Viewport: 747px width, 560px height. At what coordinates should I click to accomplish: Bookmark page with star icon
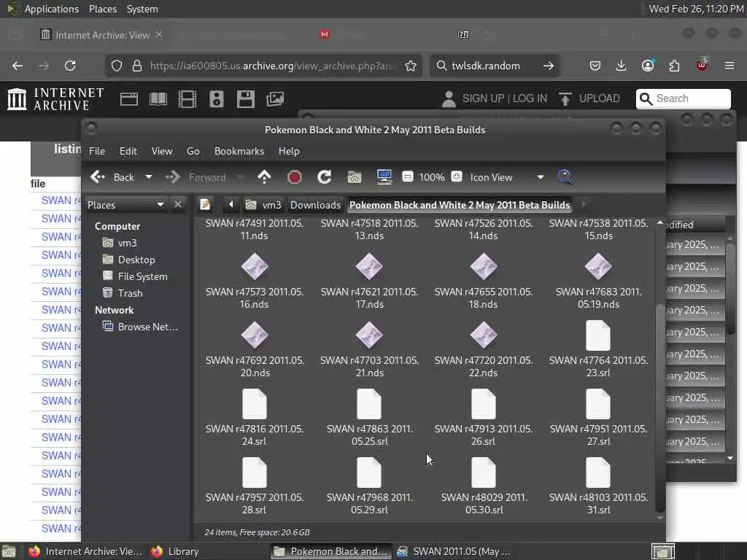click(411, 66)
